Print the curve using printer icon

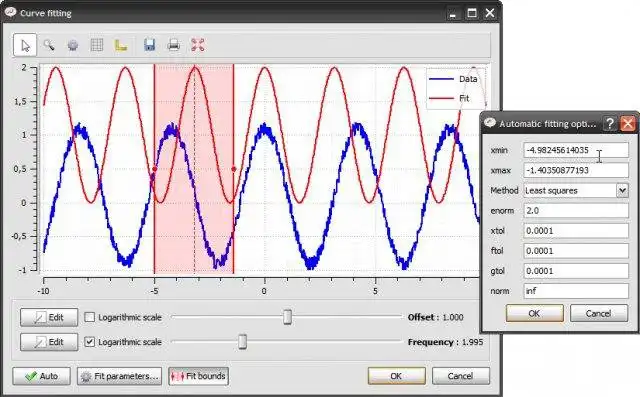click(x=174, y=45)
